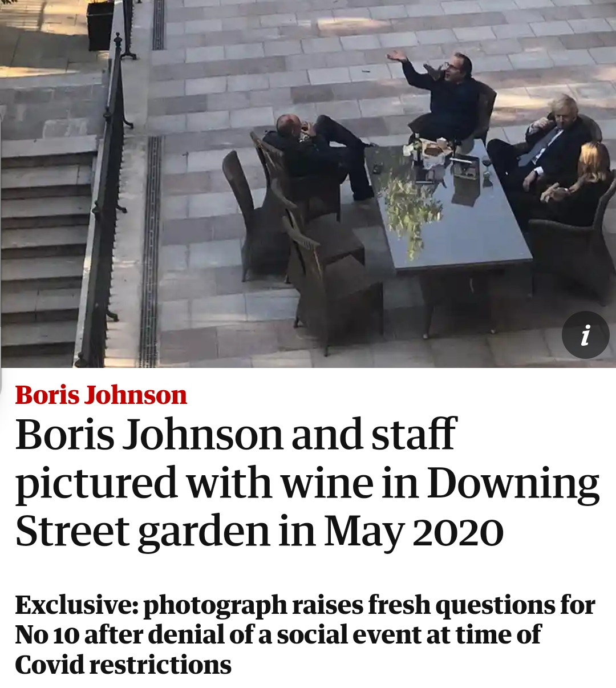Click the standfirst beginning with Exclusive
The height and width of the screenshot is (688, 616).
305,634
